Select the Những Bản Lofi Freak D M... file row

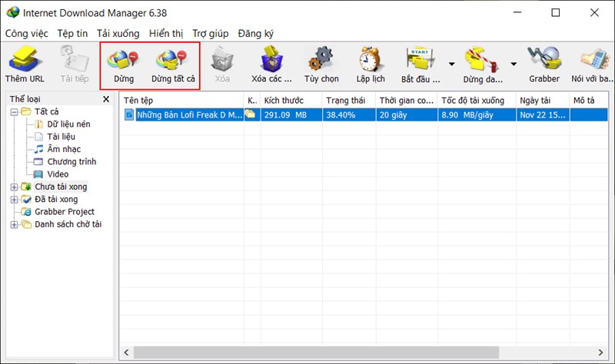pyautogui.click(x=189, y=114)
